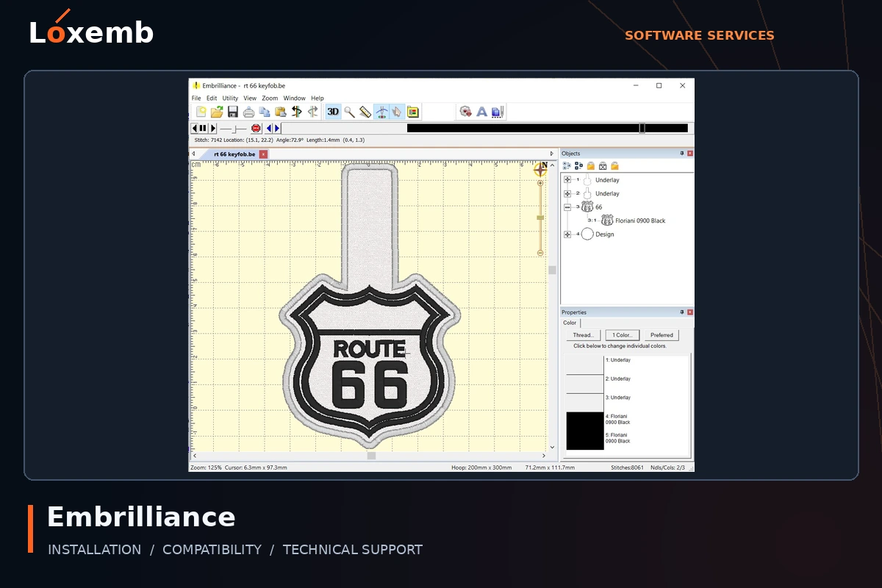Collapse all objects icon in Objects panel
882x588 pixels.
tap(578, 166)
